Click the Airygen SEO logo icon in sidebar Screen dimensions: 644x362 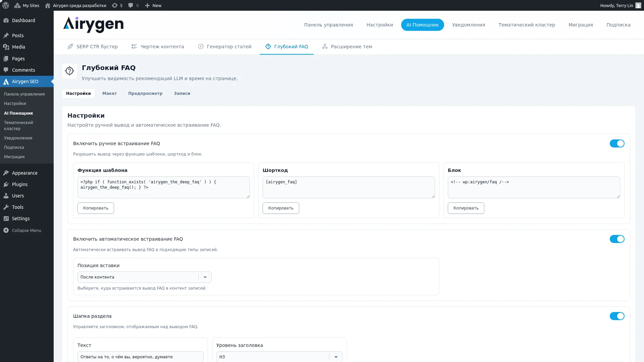tap(6, 81)
